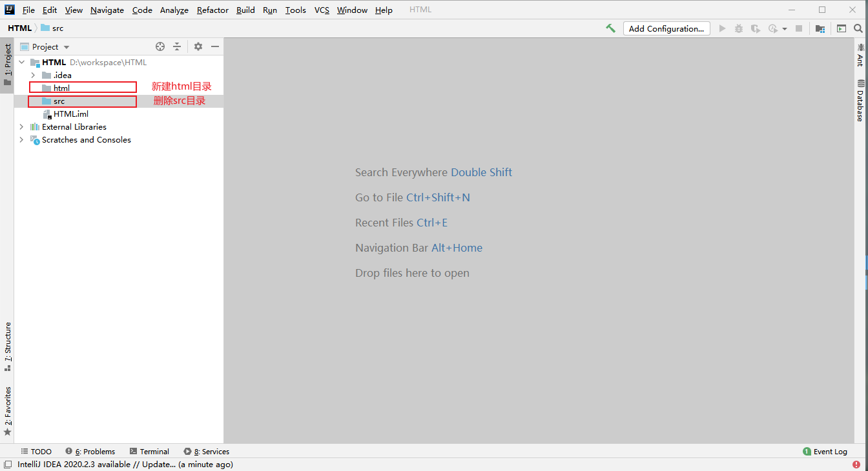Click HTML breadcrumb in navigation bar
868x471 pixels.
point(19,28)
